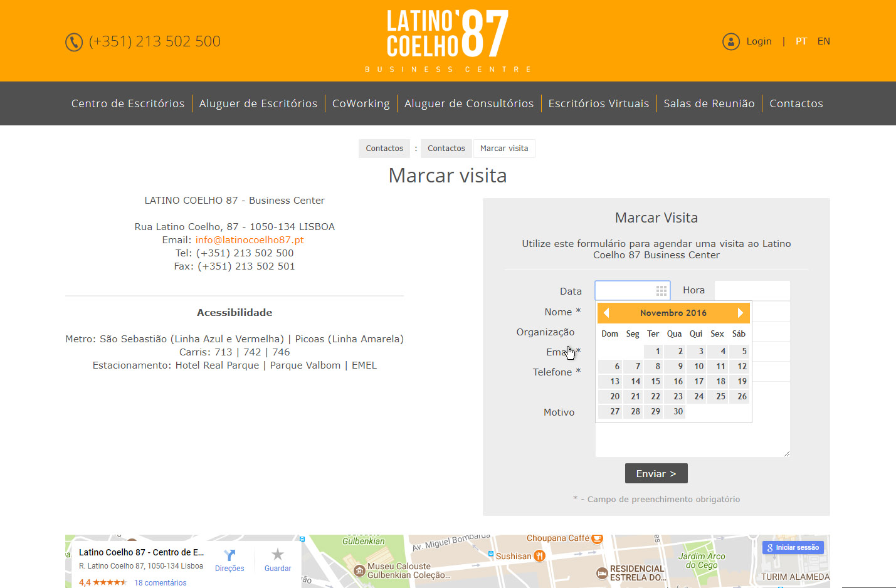The height and width of the screenshot is (588, 896).
Task: Click the Guardar star icon on map
Action: pyautogui.click(x=278, y=554)
